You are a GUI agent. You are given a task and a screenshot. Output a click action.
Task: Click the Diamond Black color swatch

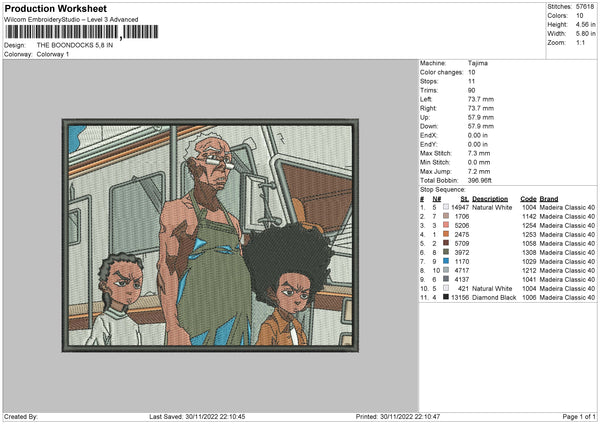[x=446, y=297]
